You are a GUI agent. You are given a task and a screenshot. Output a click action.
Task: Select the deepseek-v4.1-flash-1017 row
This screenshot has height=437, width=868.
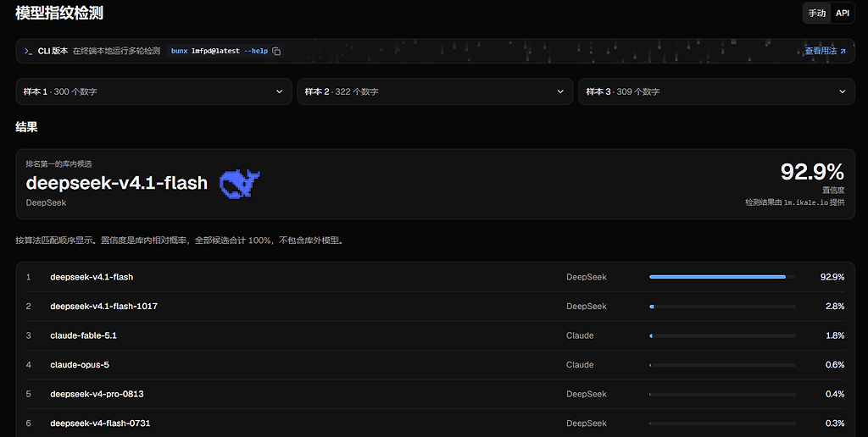coord(435,307)
